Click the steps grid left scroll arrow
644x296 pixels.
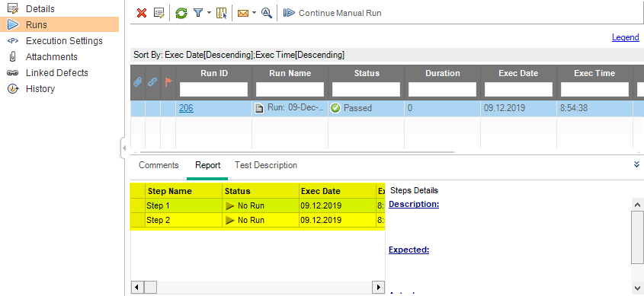pyautogui.click(x=138, y=287)
